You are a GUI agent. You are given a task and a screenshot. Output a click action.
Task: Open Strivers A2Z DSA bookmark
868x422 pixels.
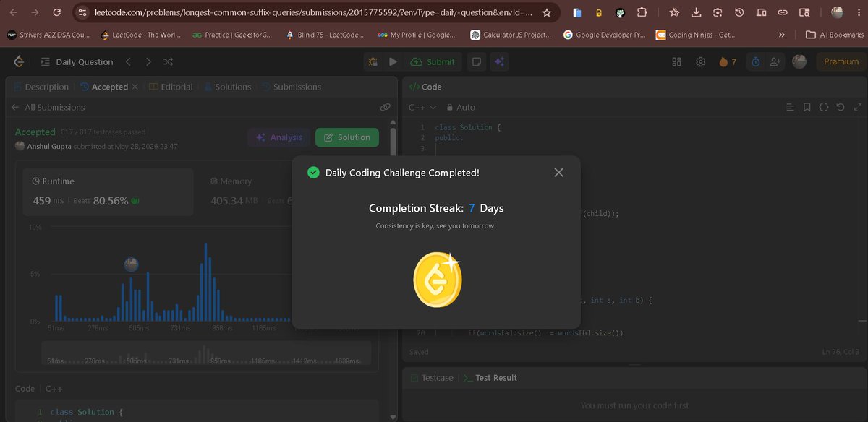pos(48,35)
